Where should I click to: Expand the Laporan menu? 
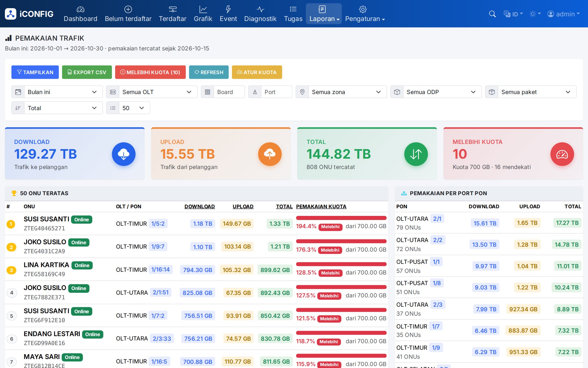324,14
